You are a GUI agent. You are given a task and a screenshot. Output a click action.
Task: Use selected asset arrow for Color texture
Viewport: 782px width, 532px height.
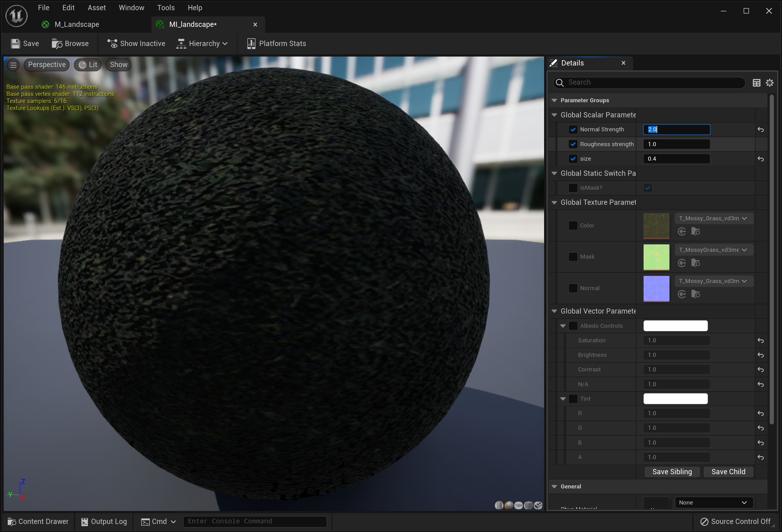pyautogui.click(x=682, y=231)
